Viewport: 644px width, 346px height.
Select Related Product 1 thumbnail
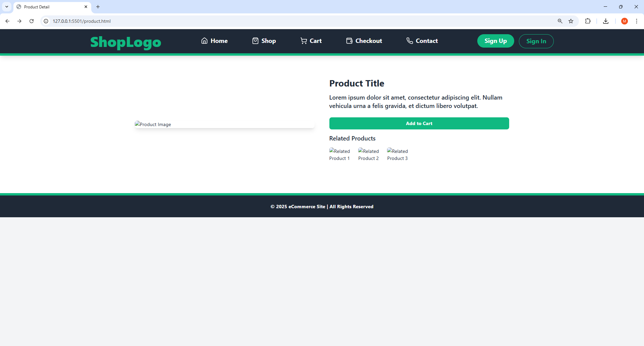[x=339, y=155]
